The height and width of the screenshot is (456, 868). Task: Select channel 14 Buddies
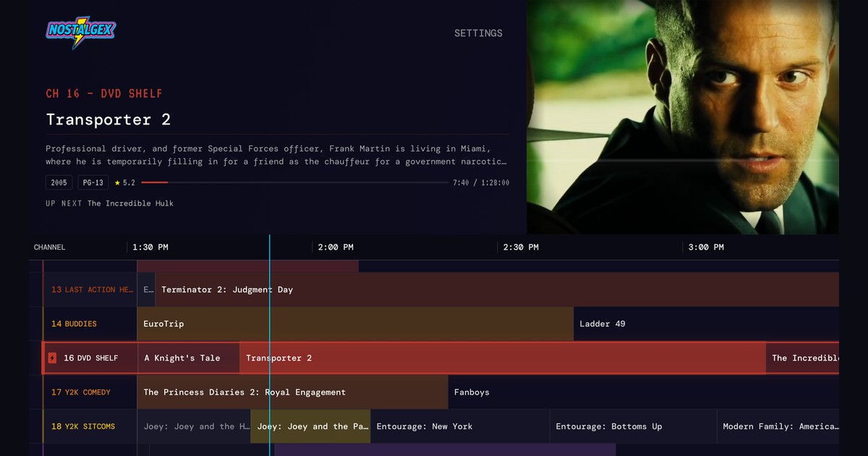point(90,324)
